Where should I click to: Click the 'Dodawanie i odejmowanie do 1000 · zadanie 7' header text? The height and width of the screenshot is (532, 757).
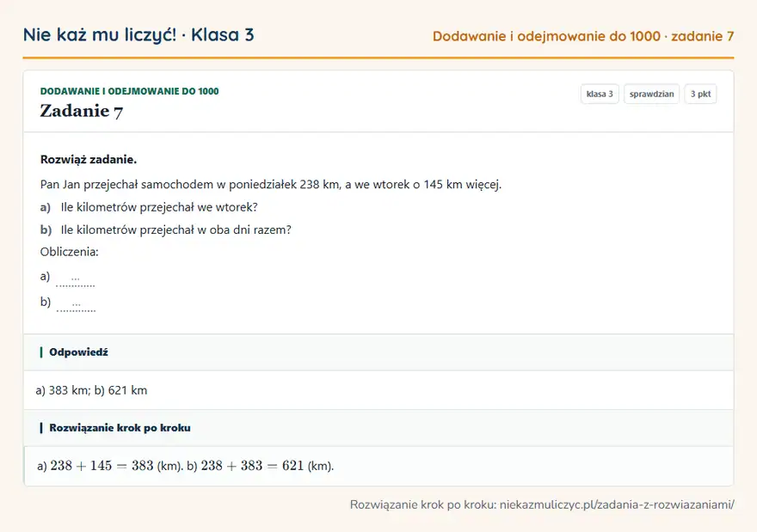(583, 36)
